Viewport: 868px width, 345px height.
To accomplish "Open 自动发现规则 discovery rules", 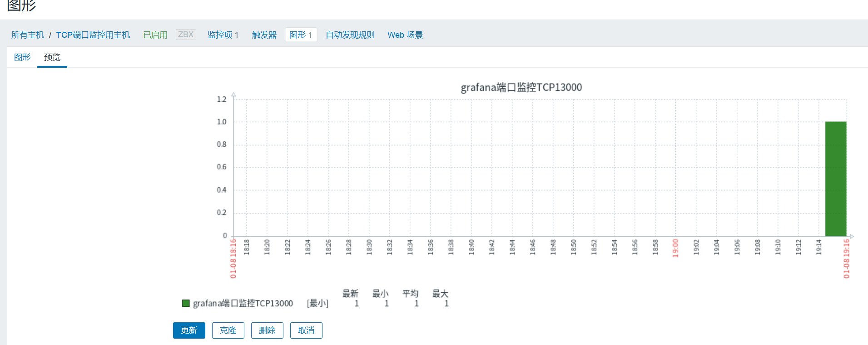I will 350,35.
